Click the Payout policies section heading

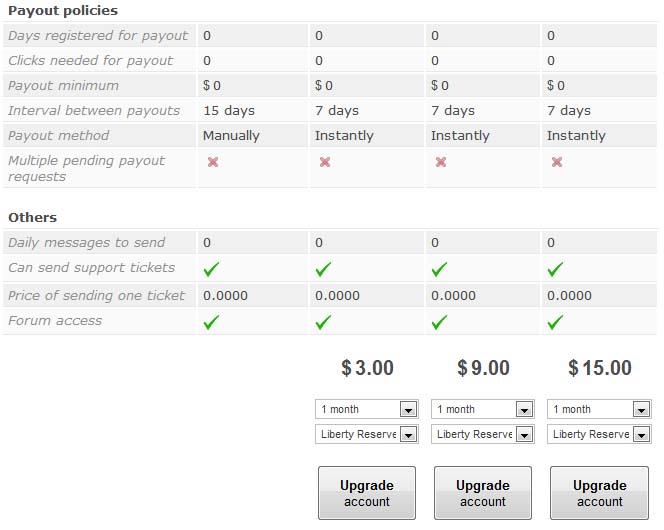click(63, 11)
